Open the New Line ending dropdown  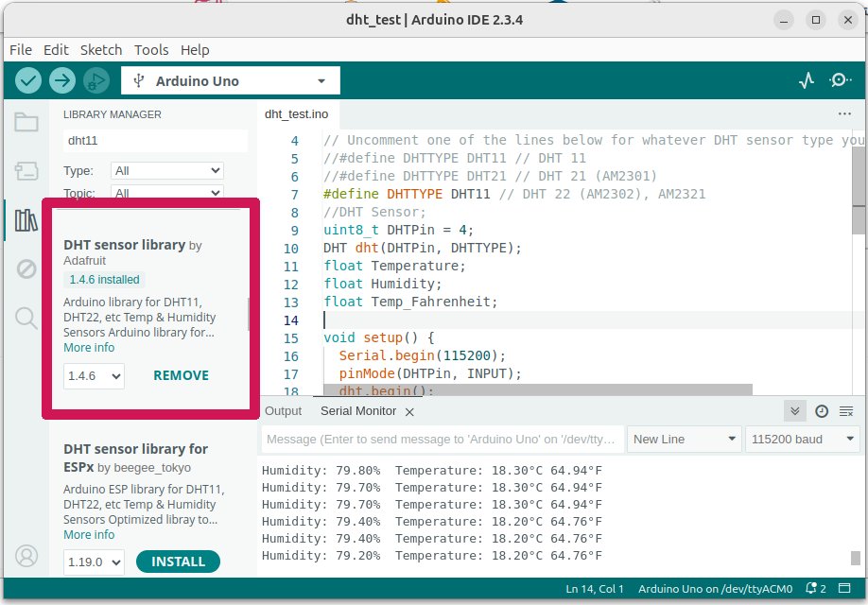[684, 439]
